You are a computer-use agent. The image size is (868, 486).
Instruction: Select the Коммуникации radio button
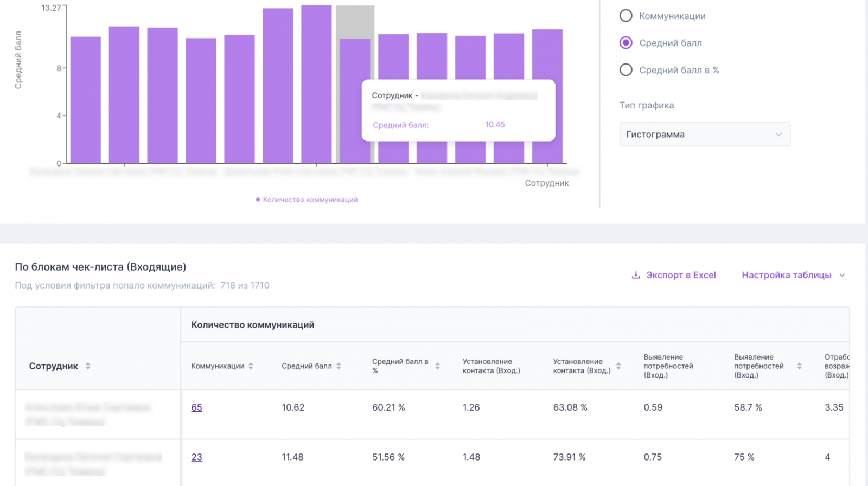[626, 16]
